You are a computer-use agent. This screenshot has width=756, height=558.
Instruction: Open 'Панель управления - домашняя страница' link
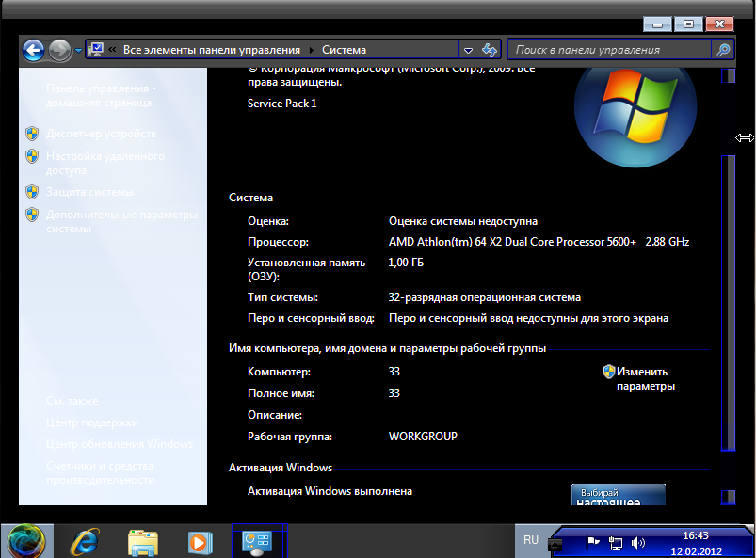pos(101,95)
